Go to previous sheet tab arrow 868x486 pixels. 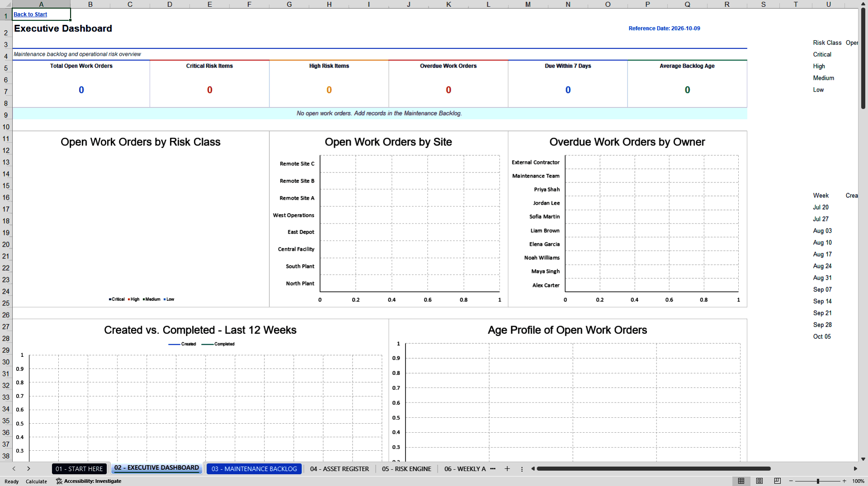tap(14, 469)
